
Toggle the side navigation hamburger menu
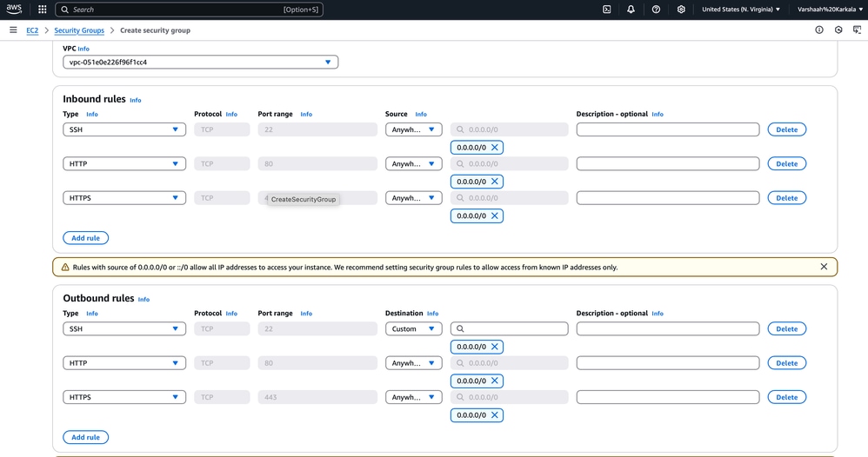(x=13, y=30)
